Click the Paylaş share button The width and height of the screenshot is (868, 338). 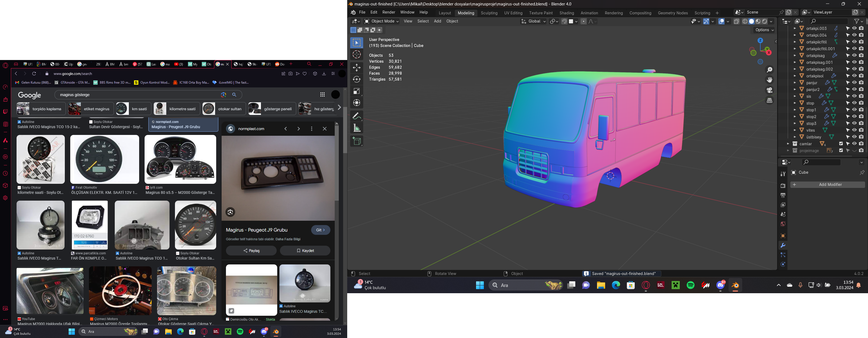point(251,251)
